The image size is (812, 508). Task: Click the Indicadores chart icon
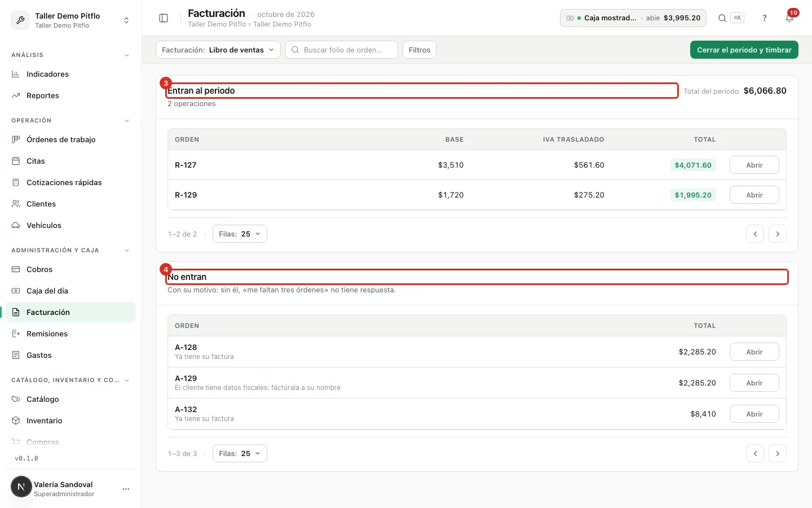pos(16,74)
